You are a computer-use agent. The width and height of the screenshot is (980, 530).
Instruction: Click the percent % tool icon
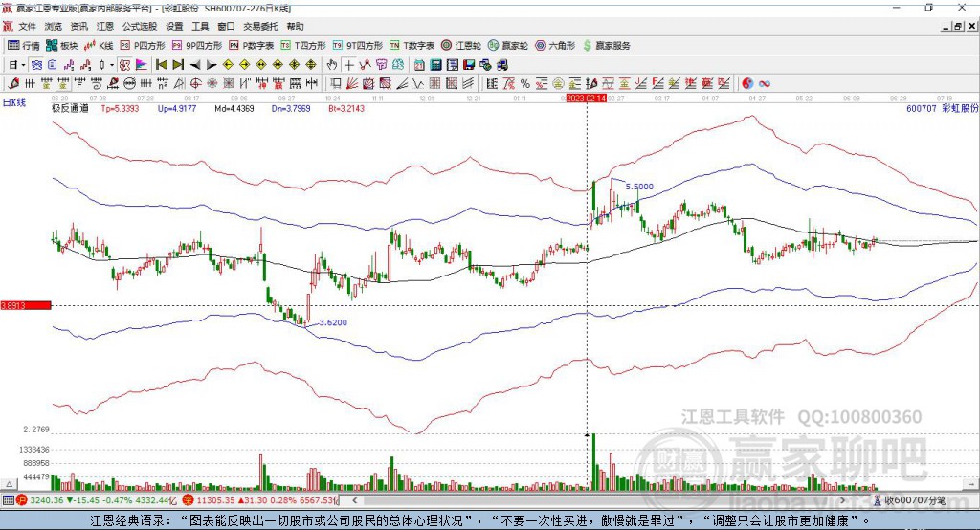[525, 84]
